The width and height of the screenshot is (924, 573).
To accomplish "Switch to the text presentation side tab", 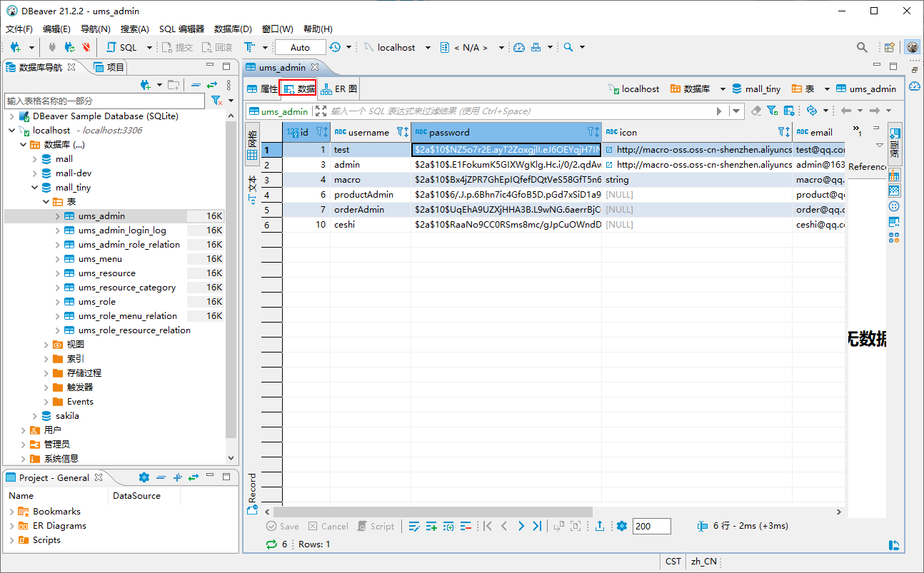I will click(252, 190).
